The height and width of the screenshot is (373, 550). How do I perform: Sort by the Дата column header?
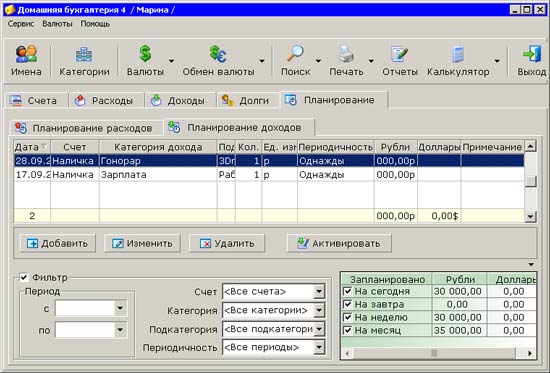pos(32,147)
